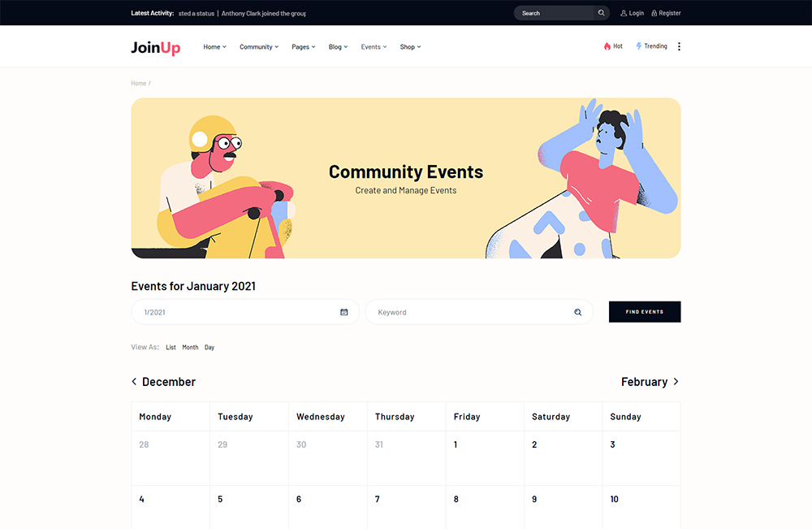The width and height of the screenshot is (812, 529).
Task: Open Hot posts via flame icon
Action: pyautogui.click(x=607, y=46)
